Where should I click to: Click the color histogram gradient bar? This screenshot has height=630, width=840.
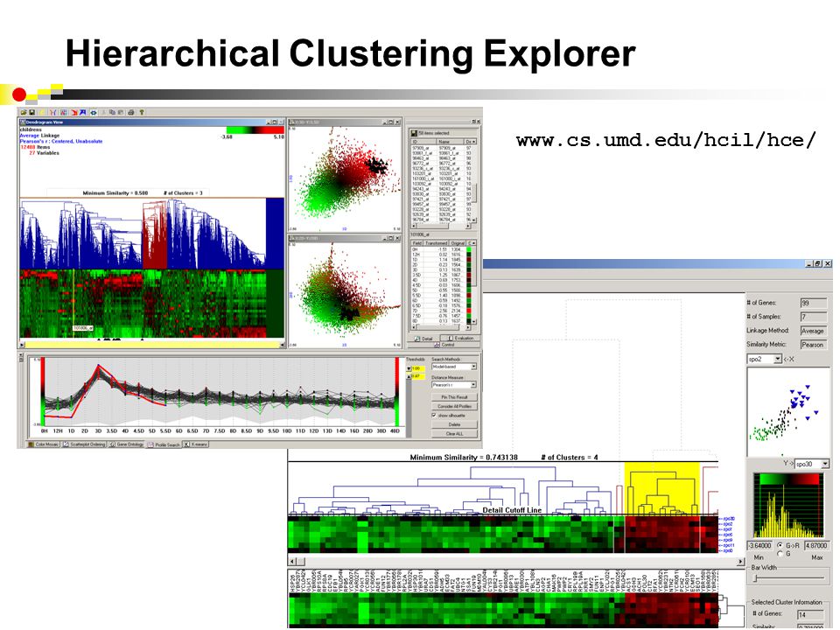click(788, 479)
